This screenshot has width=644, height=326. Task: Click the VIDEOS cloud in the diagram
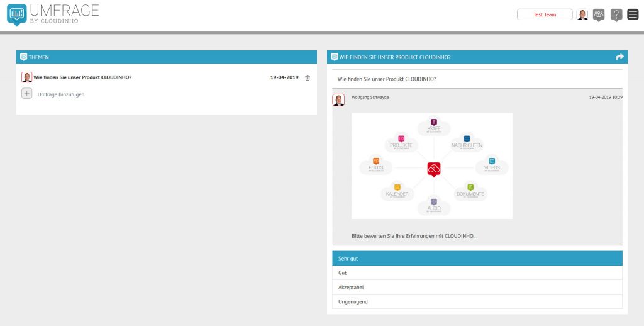(x=492, y=166)
